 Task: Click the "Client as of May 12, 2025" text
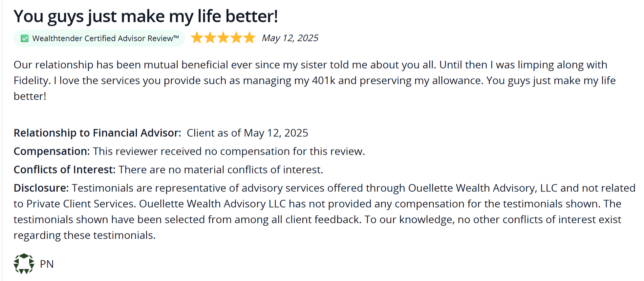coord(247,133)
